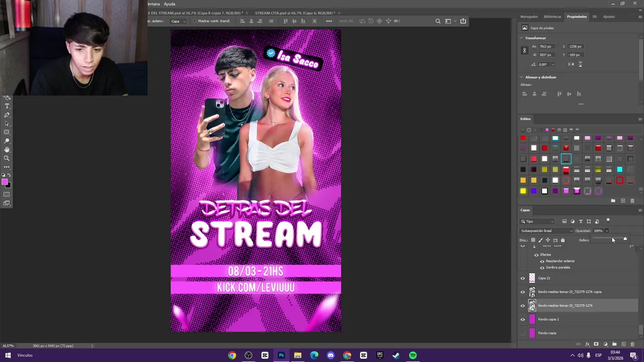Create new style icon in Estilos panel
This screenshot has height=362, width=644.
click(623, 201)
